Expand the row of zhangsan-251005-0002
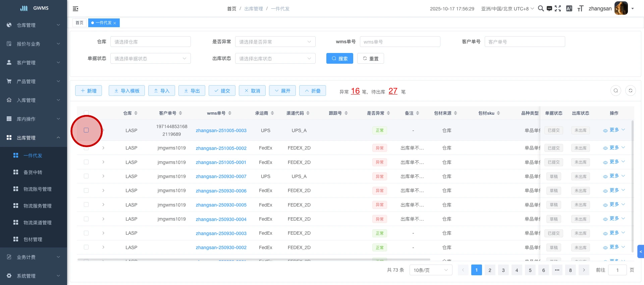 click(103, 148)
